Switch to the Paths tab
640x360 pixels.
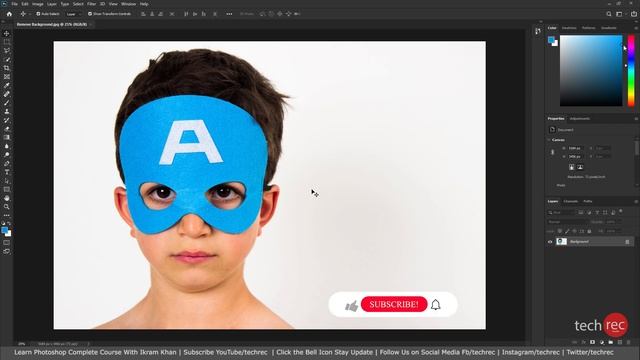coord(588,202)
